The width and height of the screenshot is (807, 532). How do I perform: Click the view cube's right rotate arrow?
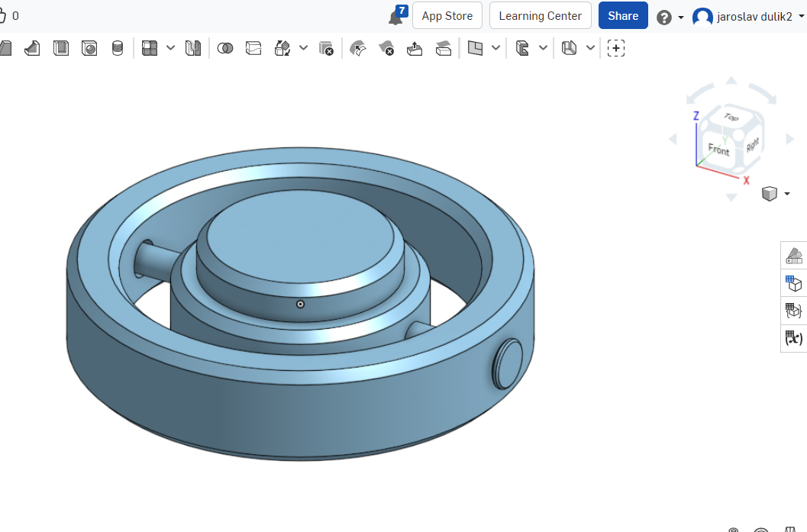point(790,139)
